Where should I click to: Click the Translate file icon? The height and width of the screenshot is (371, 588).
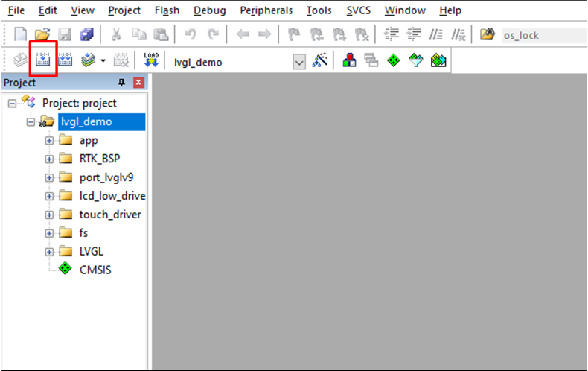point(20,60)
